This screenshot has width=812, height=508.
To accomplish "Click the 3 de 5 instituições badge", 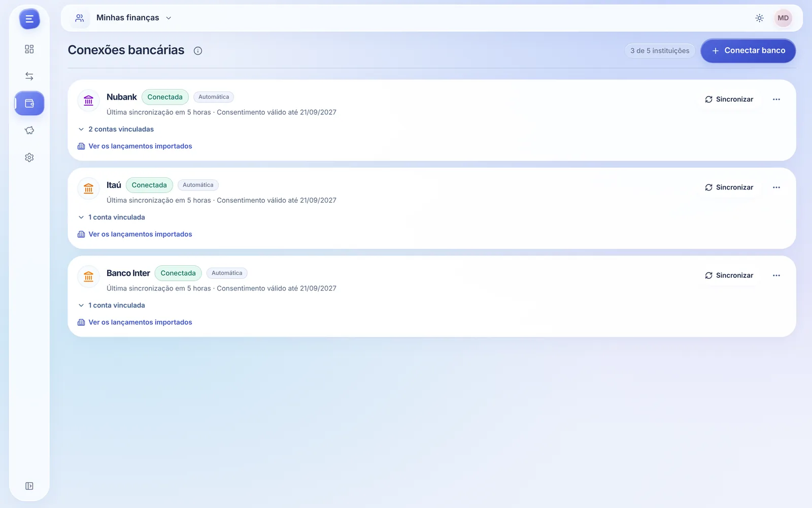I will pos(660,51).
